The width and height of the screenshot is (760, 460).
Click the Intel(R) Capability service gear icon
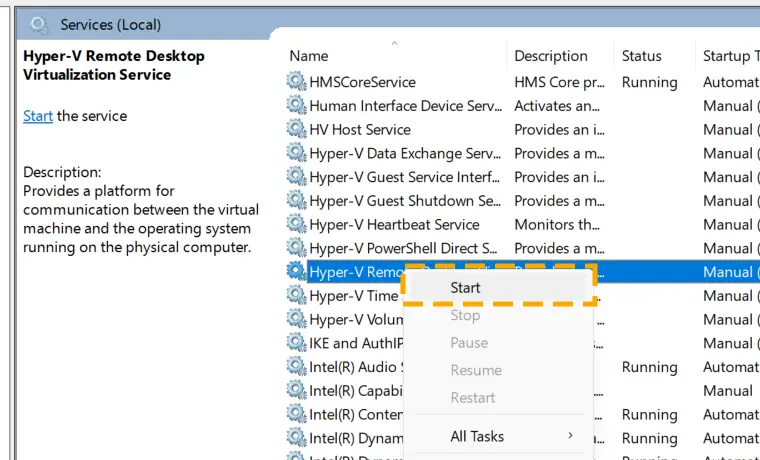[x=296, y=390]
